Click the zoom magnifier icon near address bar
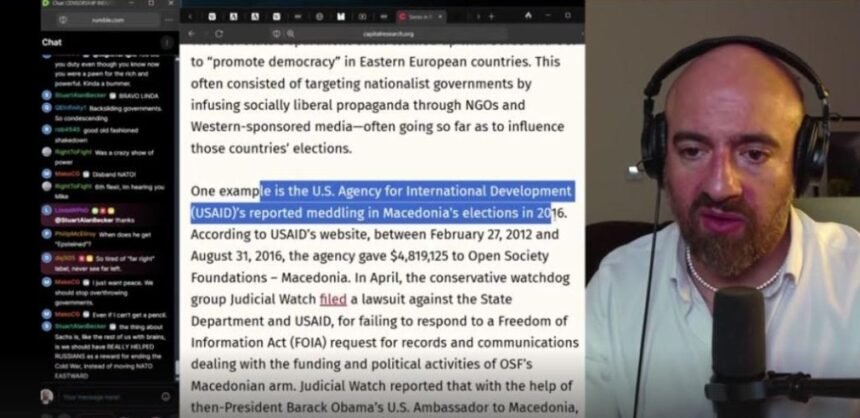Image resolution: width=860 pixels, height=418 pixels. [x=290, y=34]
